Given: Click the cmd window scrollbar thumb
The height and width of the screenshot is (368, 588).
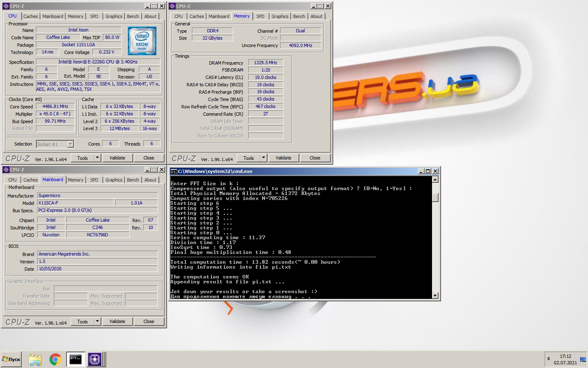Looking at the screenshot, I should coord(435,197).
